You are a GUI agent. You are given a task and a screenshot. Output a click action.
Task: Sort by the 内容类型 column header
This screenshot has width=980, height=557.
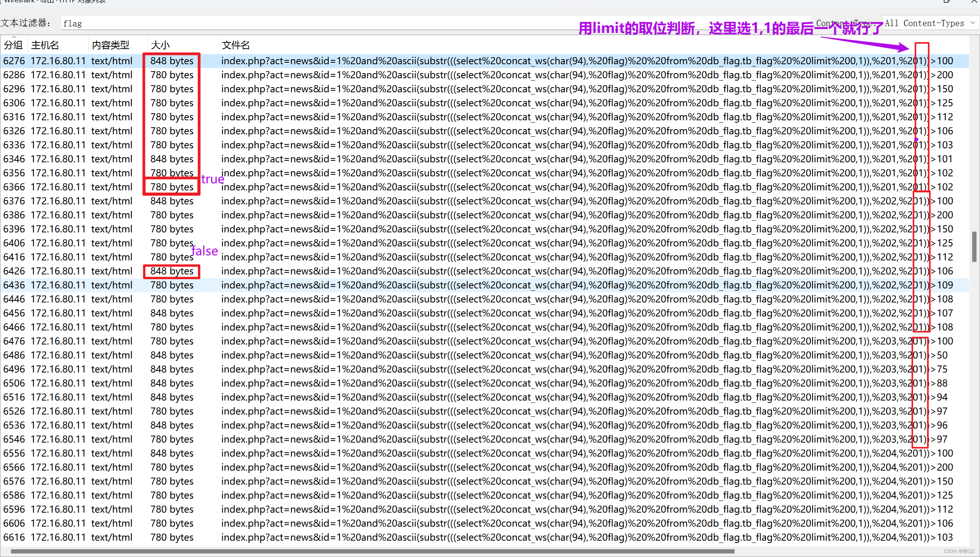pos(118,45)
